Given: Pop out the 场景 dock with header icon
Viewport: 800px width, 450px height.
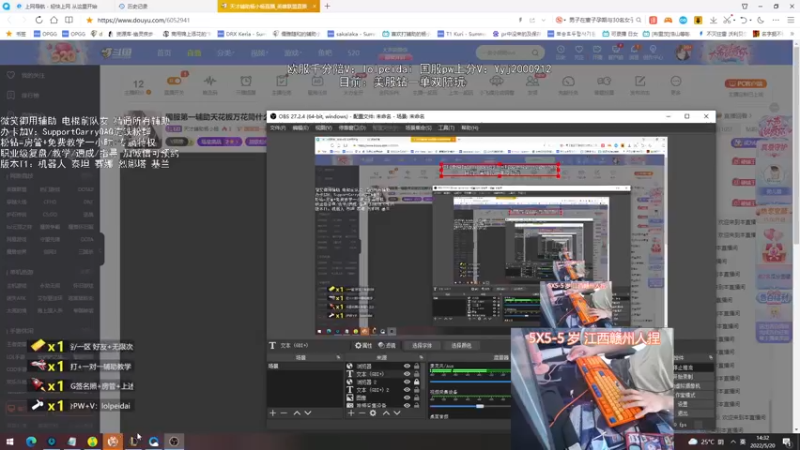Looking at the screenshot, I should (x=338, y=358).
